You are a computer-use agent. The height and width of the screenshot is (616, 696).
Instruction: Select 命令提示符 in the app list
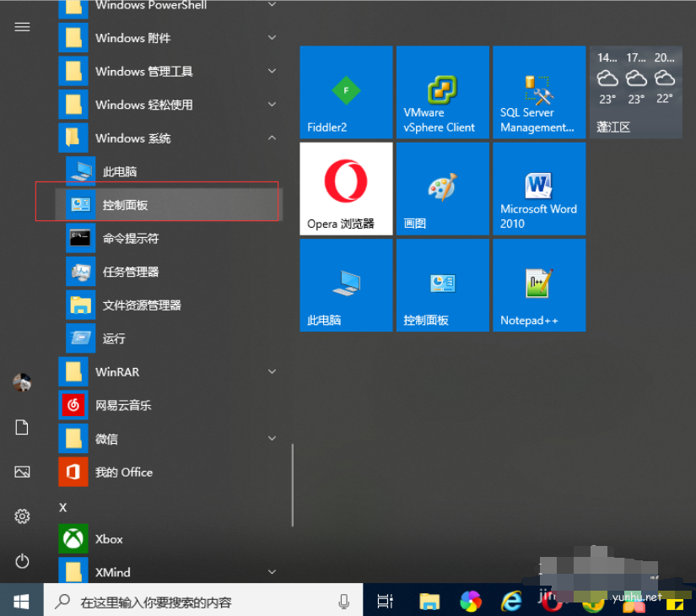point(130,239)
